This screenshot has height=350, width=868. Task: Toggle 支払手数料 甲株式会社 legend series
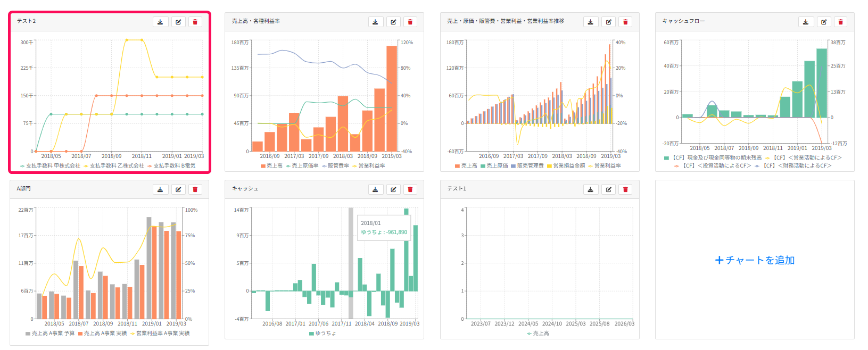pos(50,166)
